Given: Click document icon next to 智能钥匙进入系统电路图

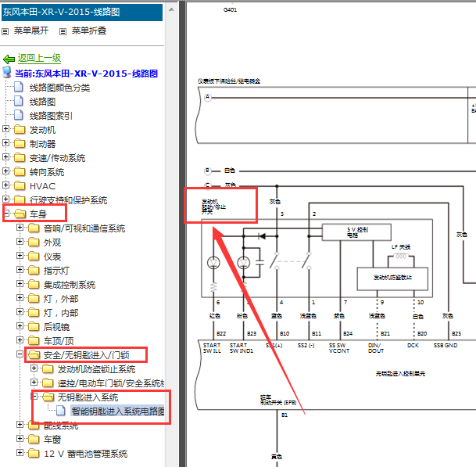Looking at the screenshot, I should 61,411.
